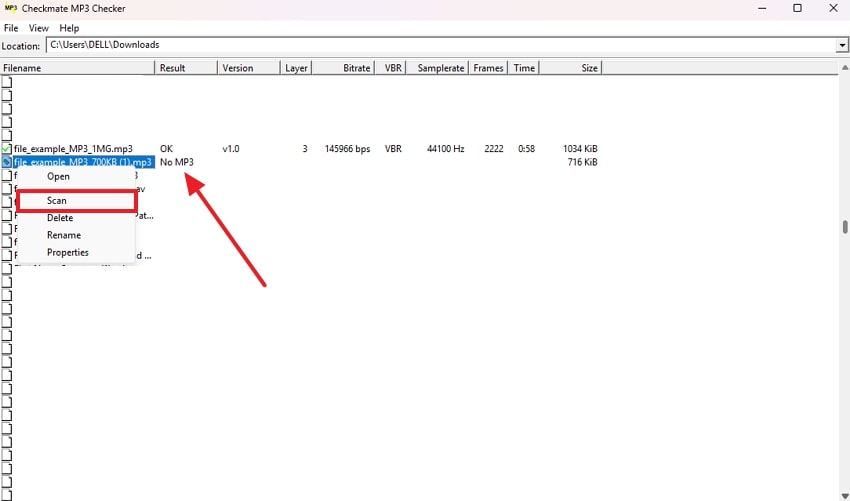Open Properties from the context menu
Viewport: 850px width, 501px height.
point(68,253)
